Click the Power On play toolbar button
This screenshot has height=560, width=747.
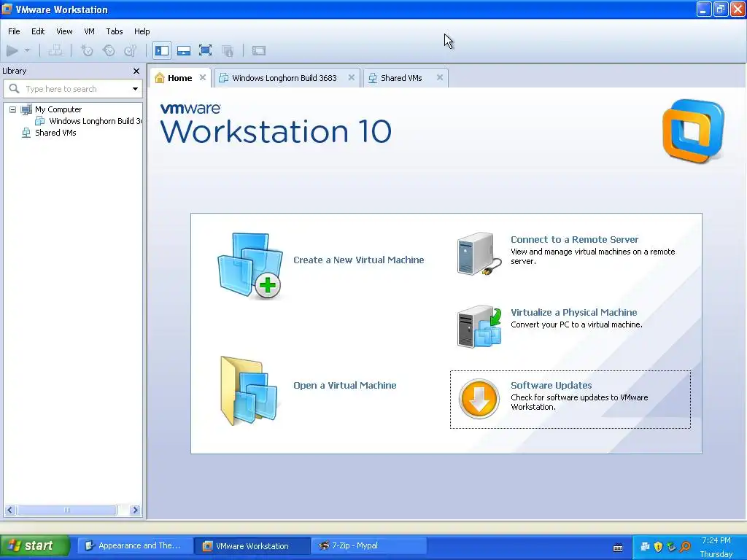pos(12,50)
